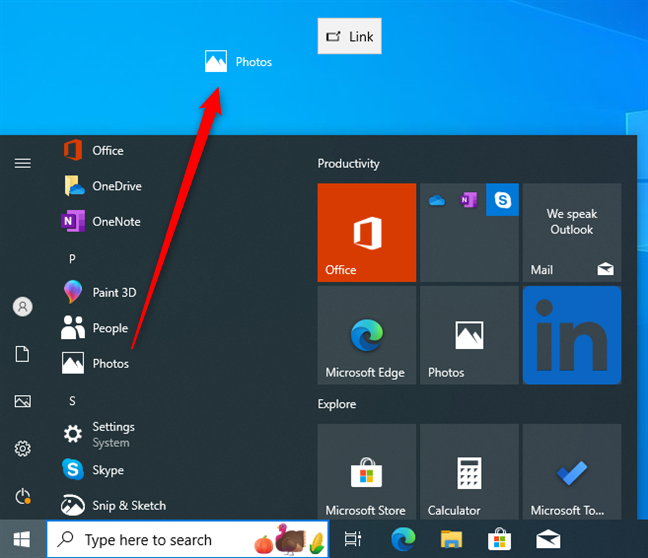Click the Windows Start button
Viewport: 648px width, 558px height.
22,539
